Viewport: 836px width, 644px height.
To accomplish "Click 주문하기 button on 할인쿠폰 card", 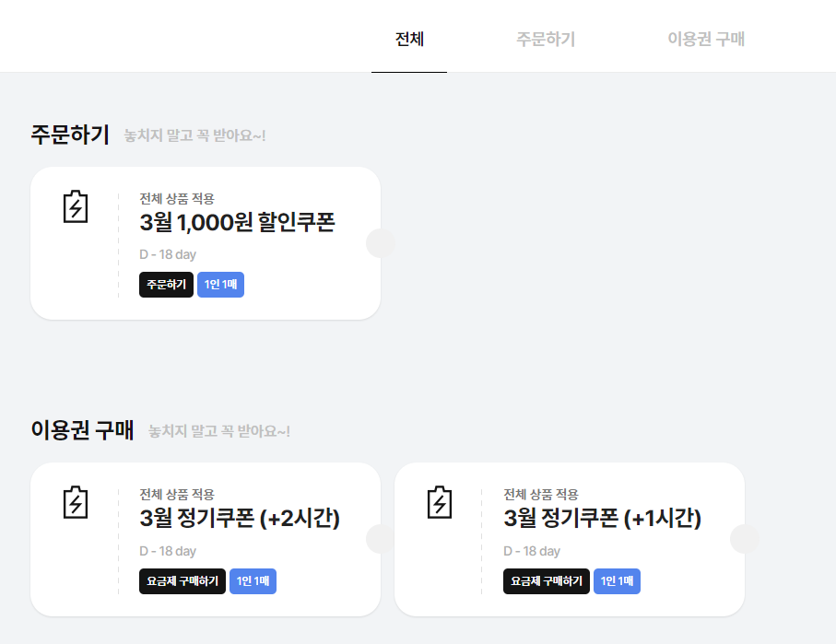I will tap(166, 285).
